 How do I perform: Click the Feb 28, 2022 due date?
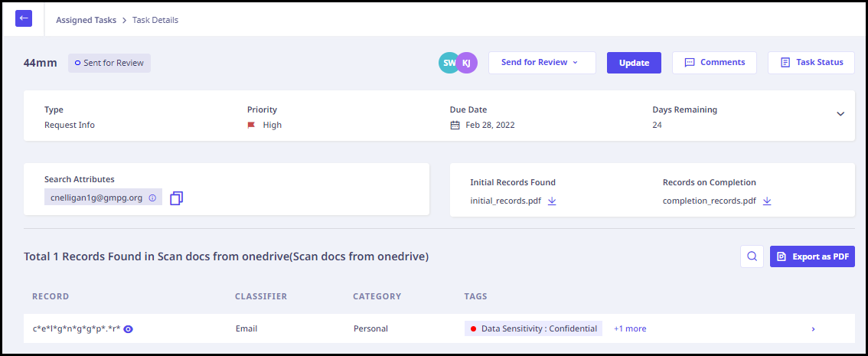[x=490, y=125]
